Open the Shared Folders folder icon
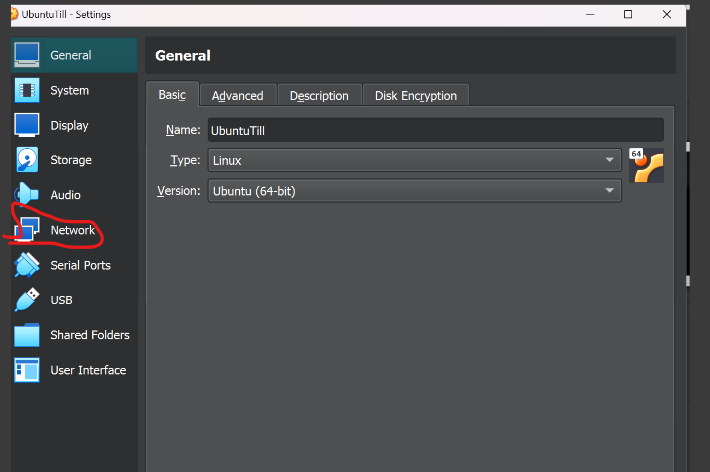The height and width of the screenshot is (472, 710). coord(27,335)
